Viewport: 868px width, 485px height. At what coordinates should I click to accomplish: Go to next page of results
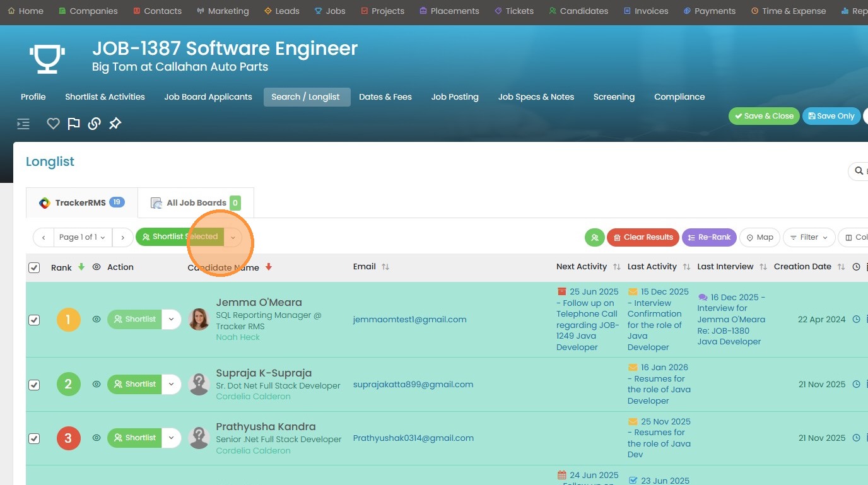coord(123,237)
